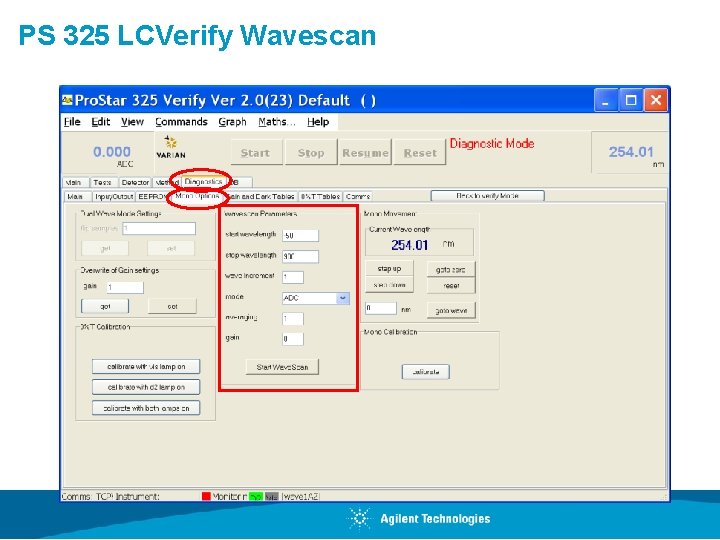Click the 254.01 nm readout at top right
This screenshot has width=720, height=540.
(631, 152)
